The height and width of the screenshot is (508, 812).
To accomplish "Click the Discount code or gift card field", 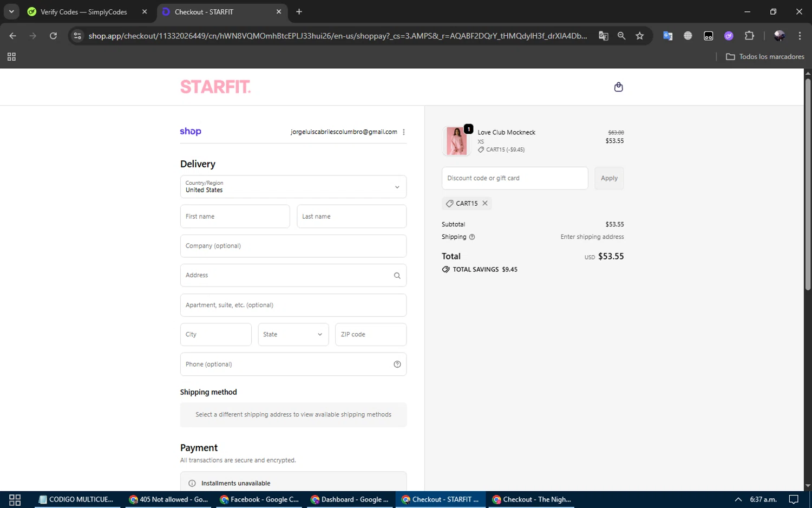I will 515,178.
